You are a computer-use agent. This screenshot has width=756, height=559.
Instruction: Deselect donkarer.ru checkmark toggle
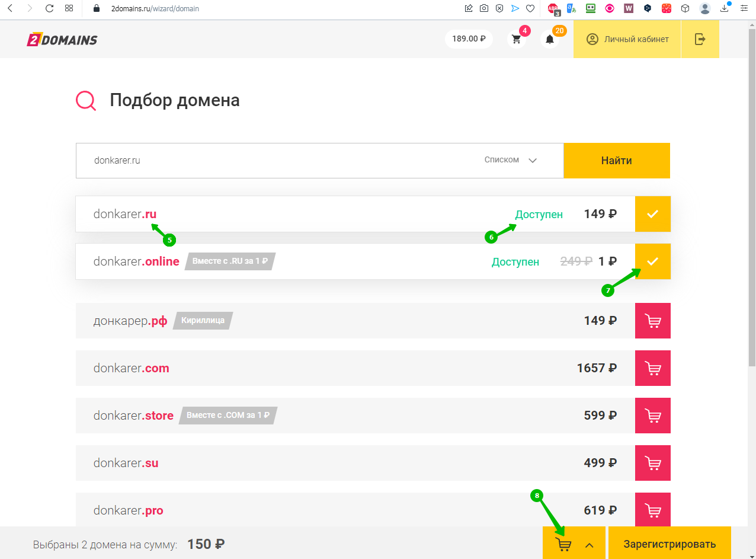pyautogui.click(x=653, y=214)
